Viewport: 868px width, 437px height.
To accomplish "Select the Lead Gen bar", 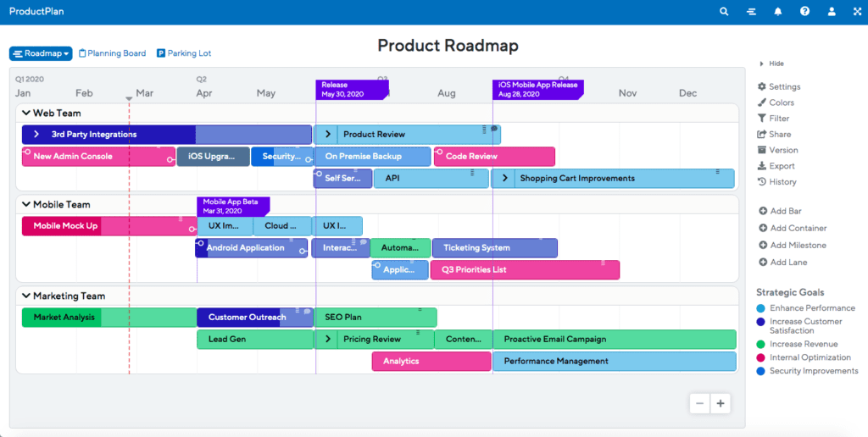I will tap(255, 339).
